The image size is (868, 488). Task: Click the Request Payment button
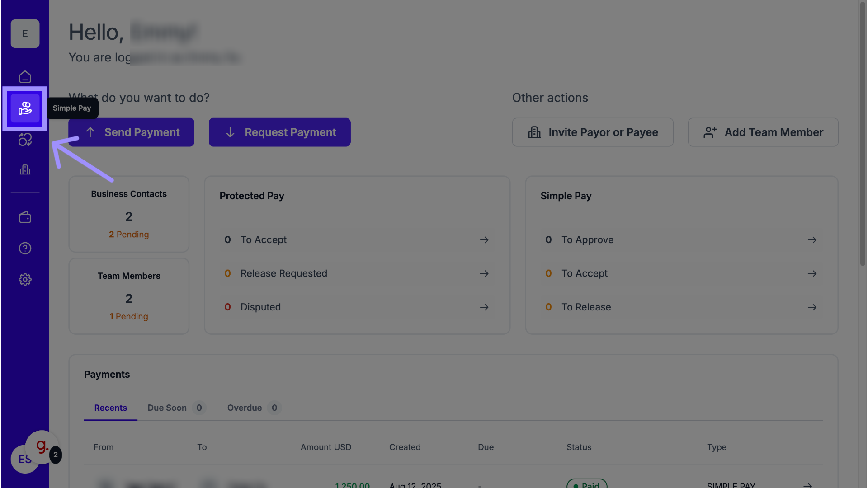[x=279, y=132]
